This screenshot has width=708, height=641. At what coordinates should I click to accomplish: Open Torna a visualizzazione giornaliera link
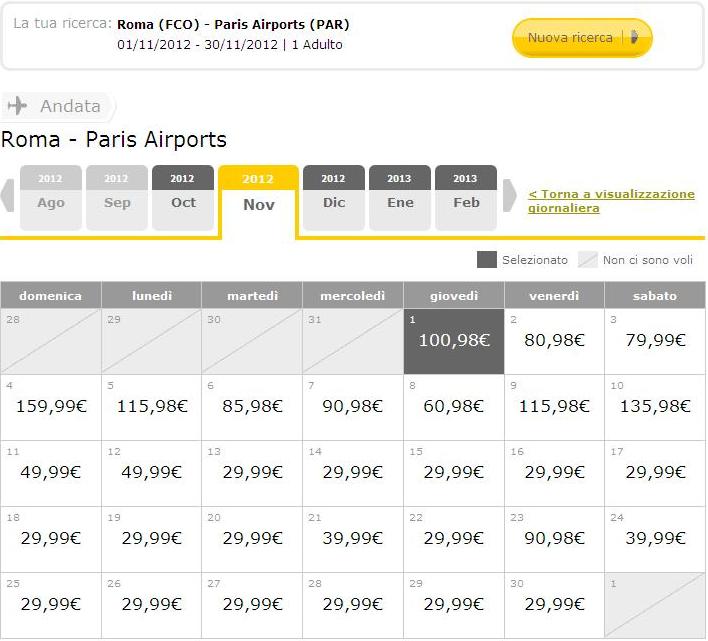[611, 201]
